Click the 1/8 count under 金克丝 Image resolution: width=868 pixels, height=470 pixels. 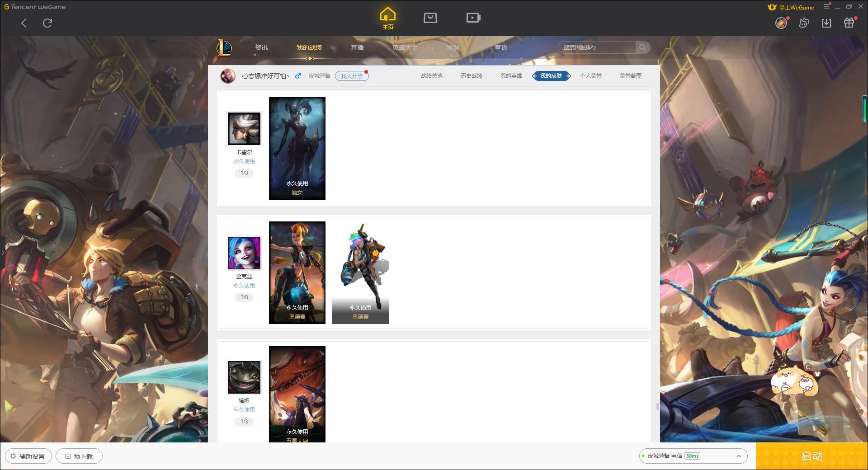(x=244, y=297)
